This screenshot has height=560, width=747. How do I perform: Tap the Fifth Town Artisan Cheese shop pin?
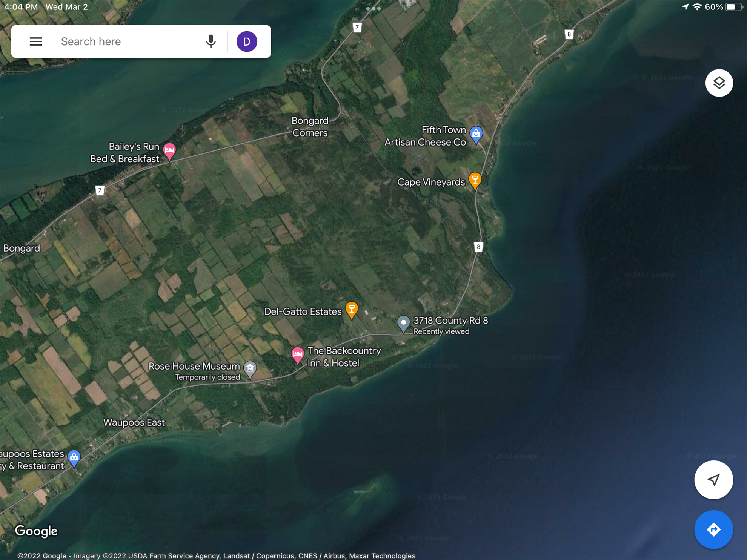[476, 134]
